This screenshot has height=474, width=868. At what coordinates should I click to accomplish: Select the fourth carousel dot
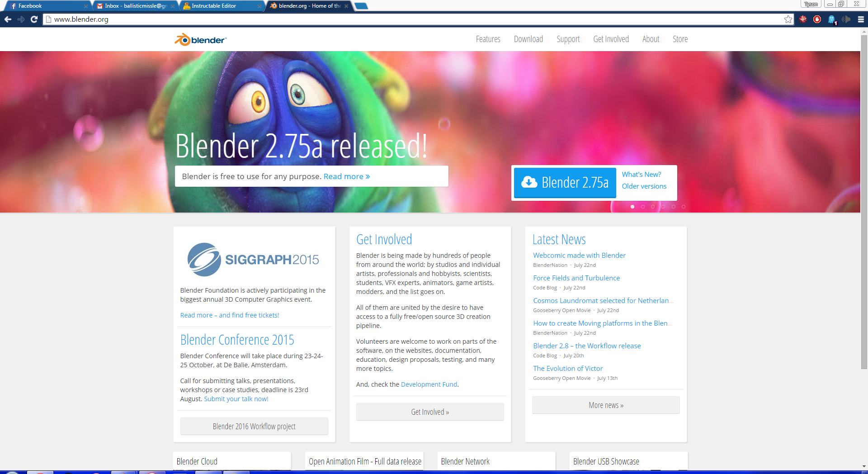pyautogui.click(x=663, y=207)
